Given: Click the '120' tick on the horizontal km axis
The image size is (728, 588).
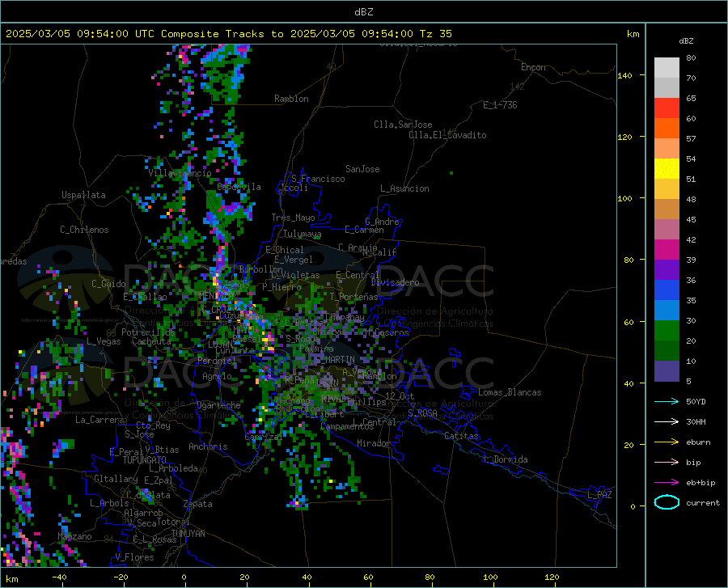Looking at the screenshot, I should [552, 577].
